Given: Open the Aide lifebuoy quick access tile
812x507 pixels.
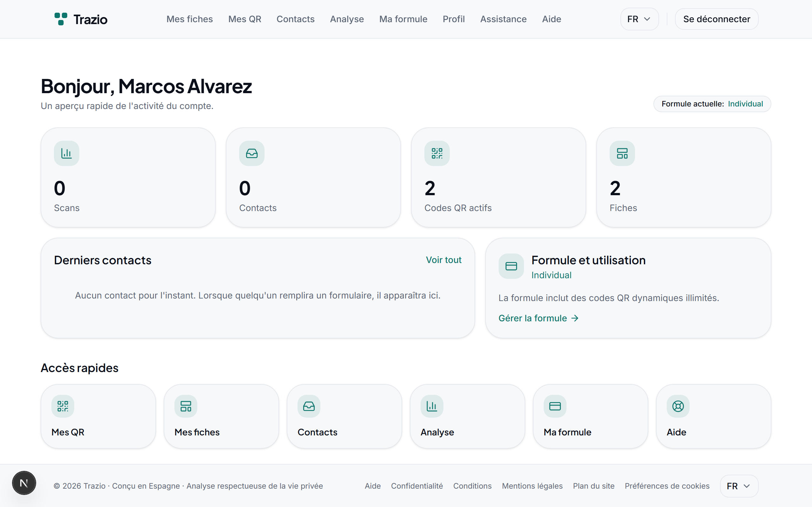Looking at the screenshot, I should coord(713,416).
